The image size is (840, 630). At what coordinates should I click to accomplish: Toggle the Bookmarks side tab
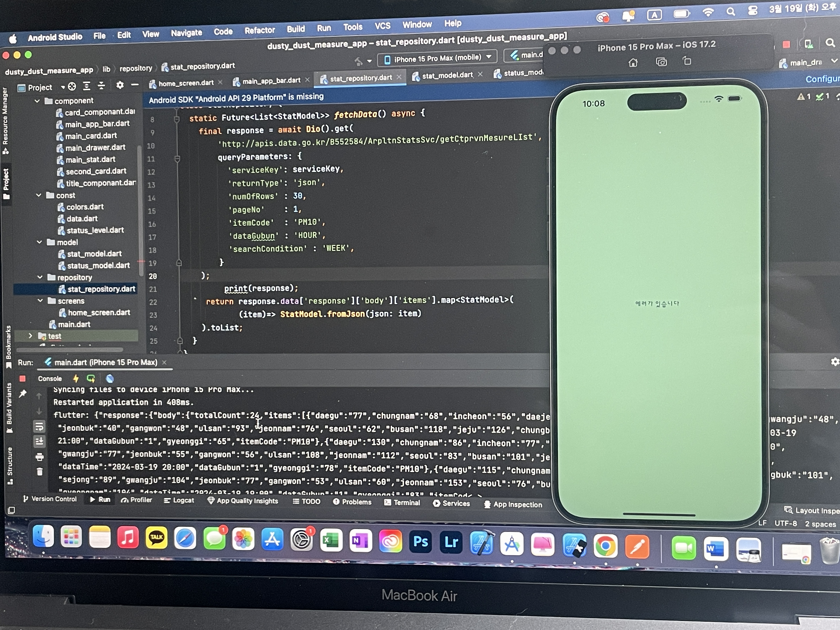[8, 347]
